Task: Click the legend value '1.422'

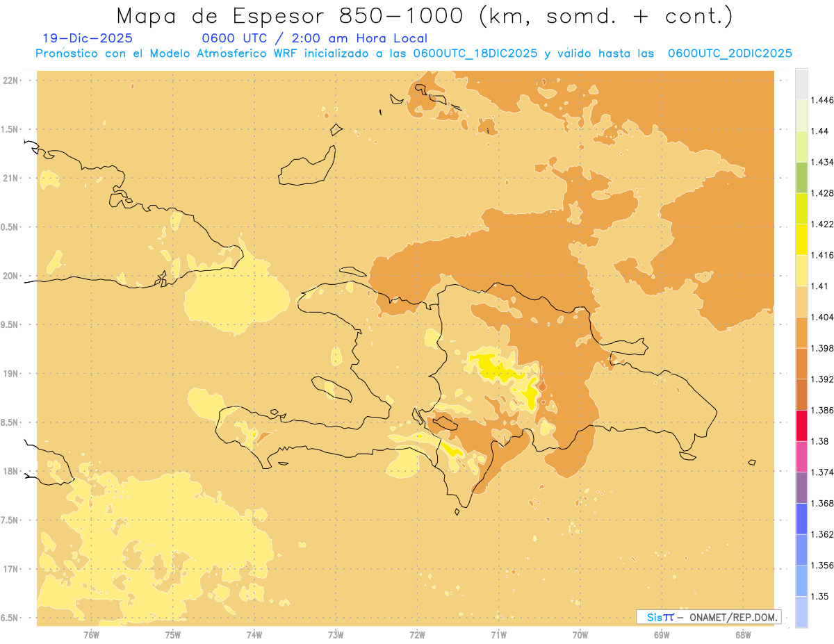Action: (821, 224)
